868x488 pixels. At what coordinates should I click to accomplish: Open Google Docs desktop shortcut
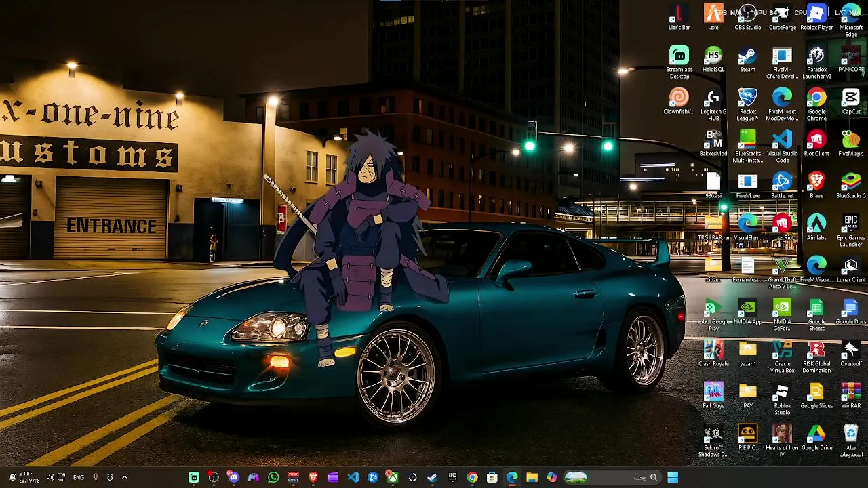(851, 312)
